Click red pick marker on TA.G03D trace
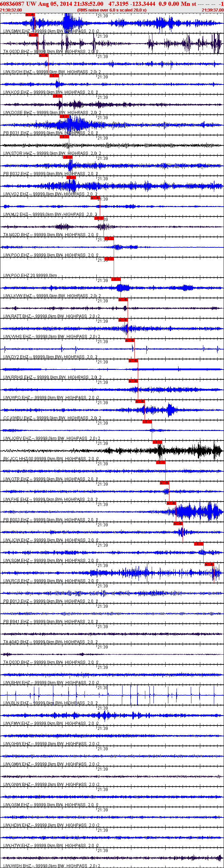This screenshot has width=224, height=868. tap(34, 35)
